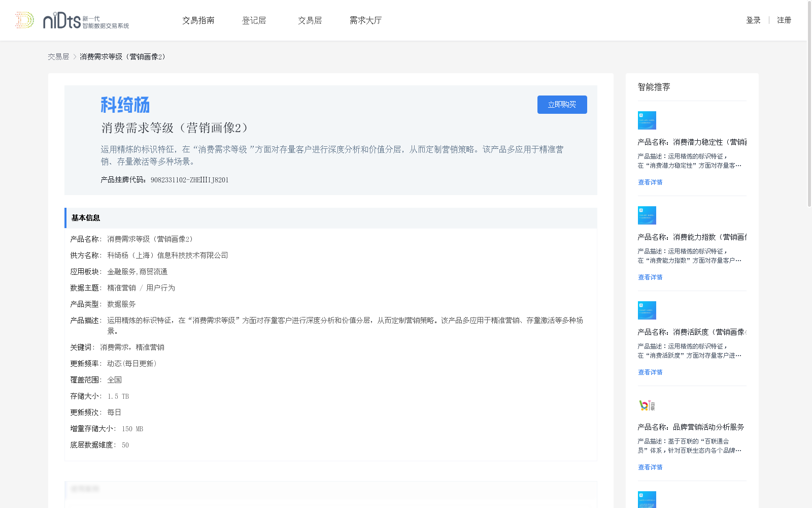
Task: Click product name 消费潜力稳定性 in recommendations
Action: pos(692,142)
